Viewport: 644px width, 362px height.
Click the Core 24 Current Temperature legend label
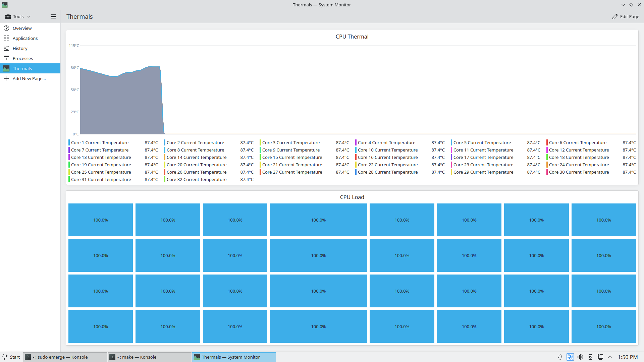pos(579,165)
